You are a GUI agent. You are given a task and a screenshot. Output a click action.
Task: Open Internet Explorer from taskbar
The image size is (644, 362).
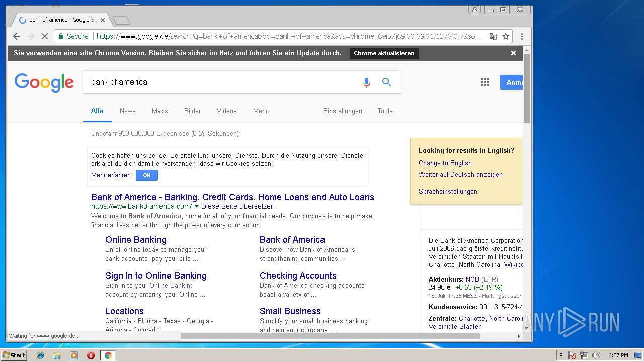[x=40, y=355]
